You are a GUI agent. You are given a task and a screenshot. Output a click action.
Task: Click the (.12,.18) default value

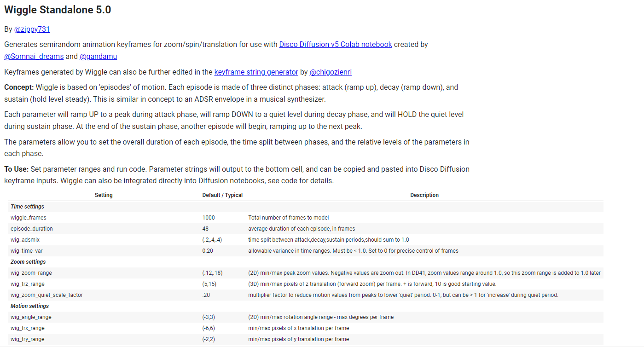coord(212,273)
